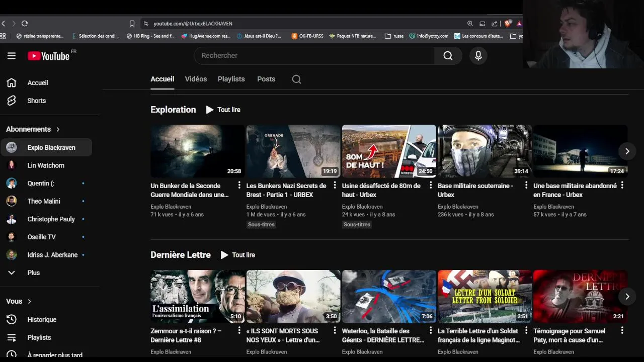The height and width of the screenshot is (362, 644).
Task: Click the browser address bar URL
Action: tap(193, 24)
